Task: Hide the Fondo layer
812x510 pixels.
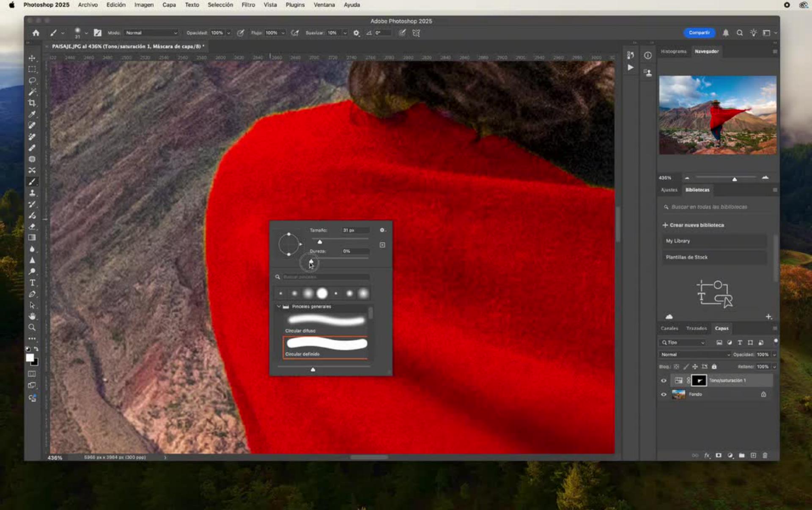Action: point(664,394)
